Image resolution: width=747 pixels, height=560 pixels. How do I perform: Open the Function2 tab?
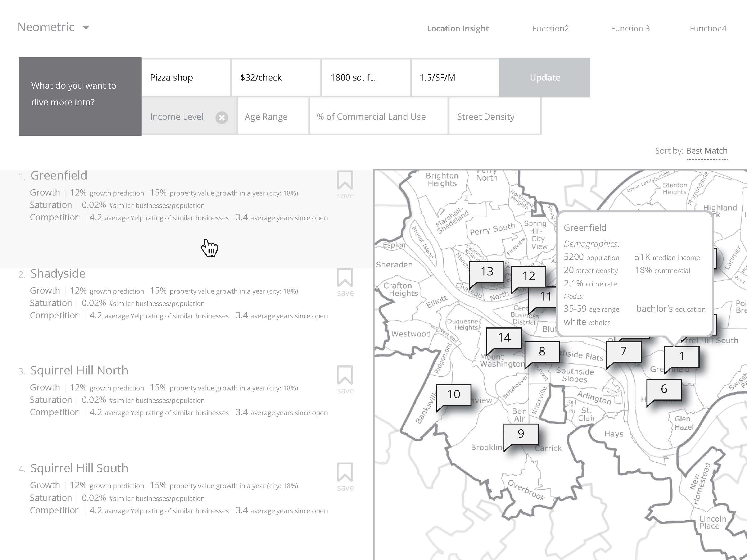[550, 29]
